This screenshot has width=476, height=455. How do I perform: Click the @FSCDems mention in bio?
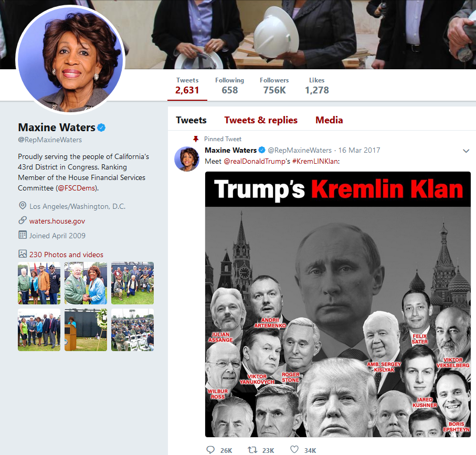click(77, 188)
